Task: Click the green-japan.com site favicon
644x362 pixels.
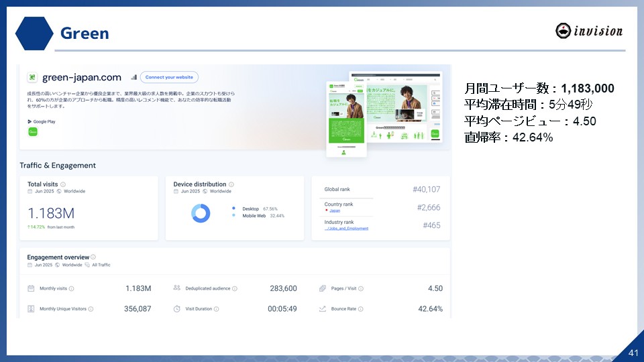Action: 32,77
